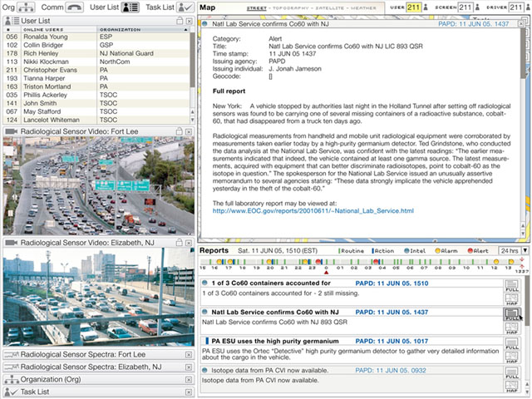Click camera icon of Elizabeth NJ video panel
The height and width of the screenshot is (399, 532).
point(12,243)
